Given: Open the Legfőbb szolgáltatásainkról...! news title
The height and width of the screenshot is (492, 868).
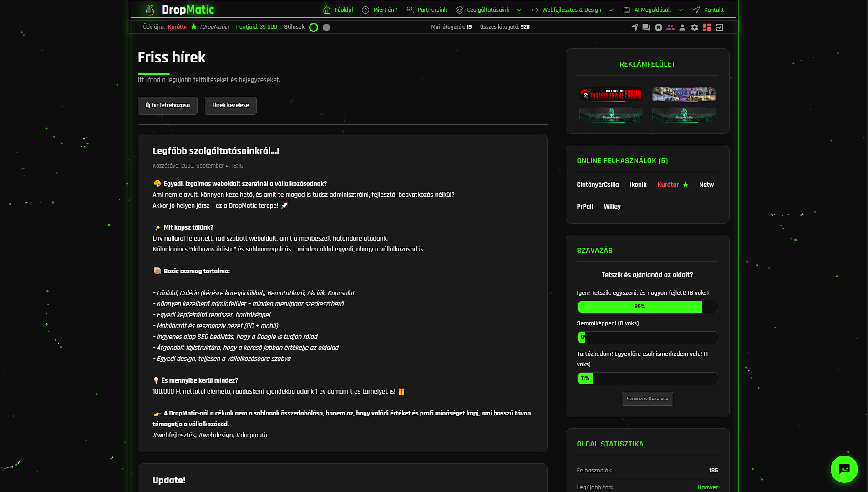Looking at the screenshot, I should [x=216, y=151].
